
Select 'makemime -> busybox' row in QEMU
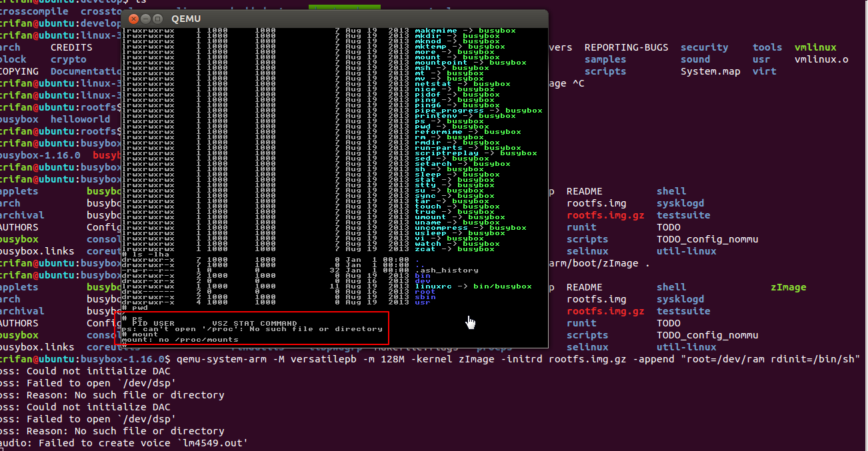point(465,31)
